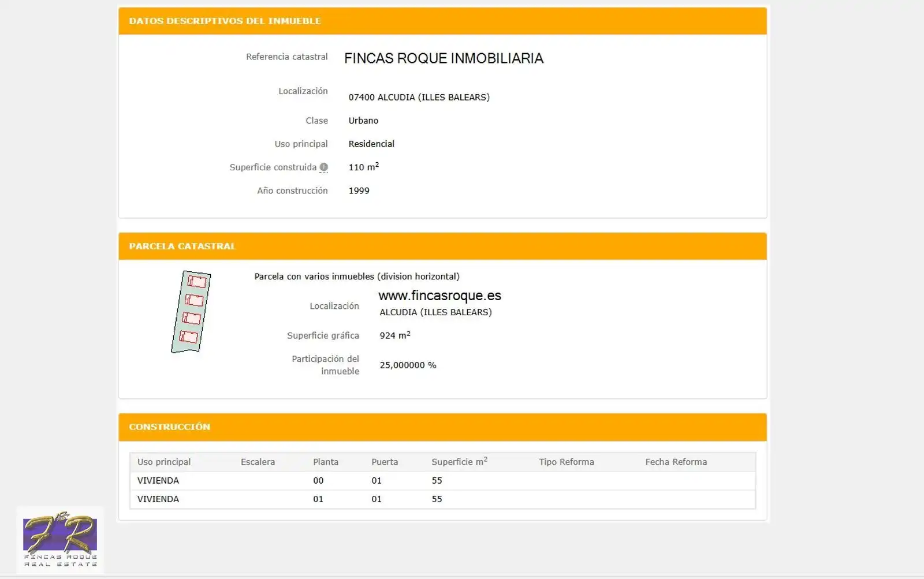Image resolution: width=924 pixels, height=579 pixels.
Task: Click puerta '01' in the planta 00 row
Action: pos(377,481)
